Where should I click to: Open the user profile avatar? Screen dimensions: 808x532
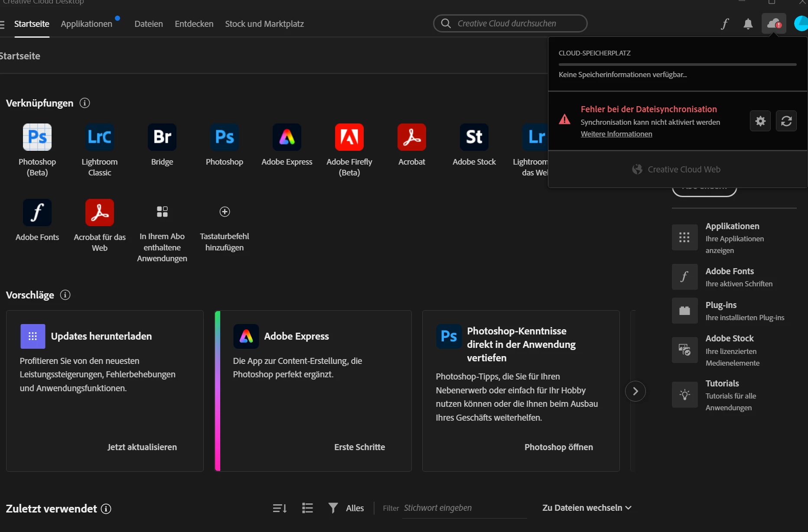801,23
